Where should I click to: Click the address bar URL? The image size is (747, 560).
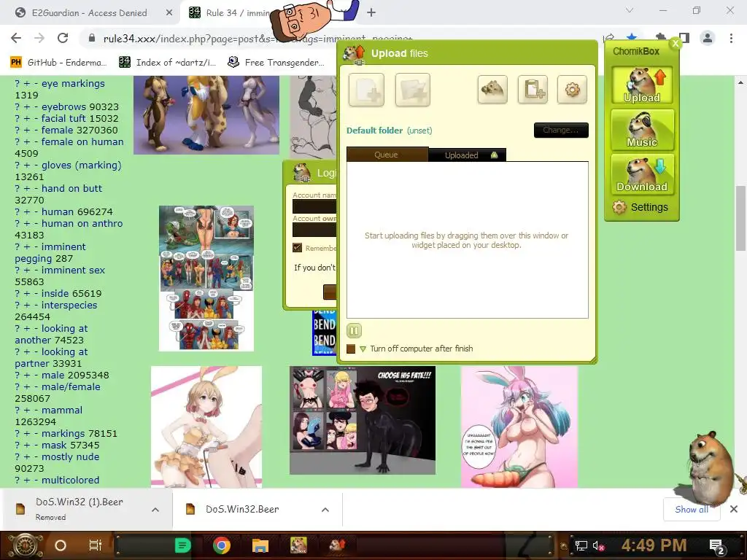pos(258,38)
